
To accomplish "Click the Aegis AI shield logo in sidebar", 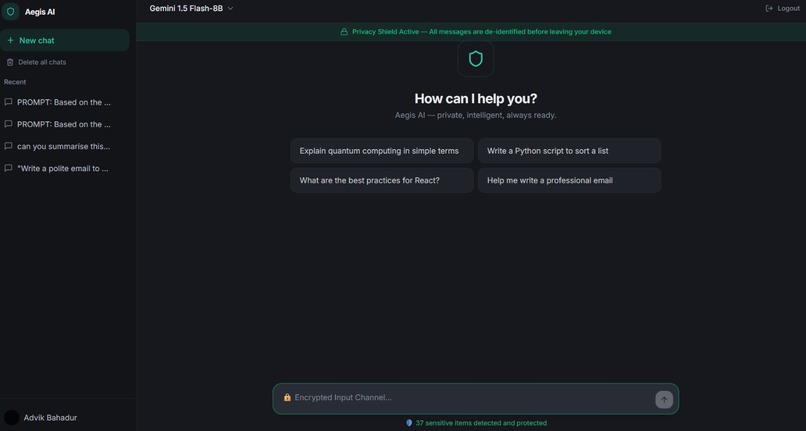I will (x=10, y=11).
